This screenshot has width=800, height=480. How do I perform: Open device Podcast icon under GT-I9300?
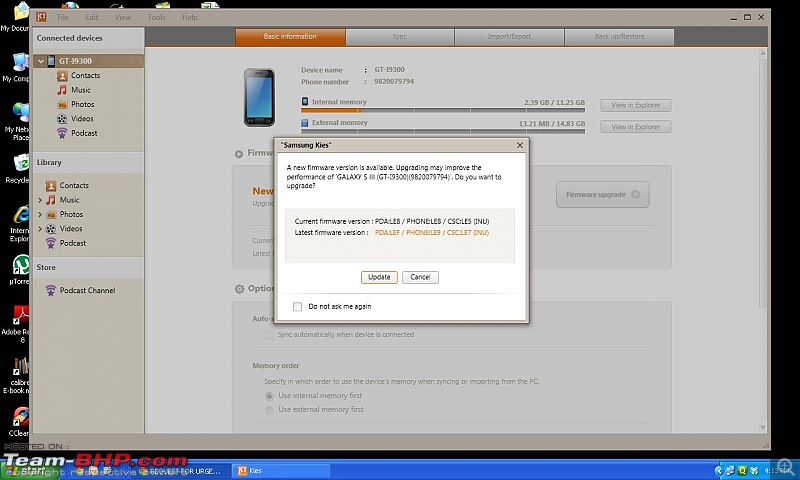click(62, 133)
